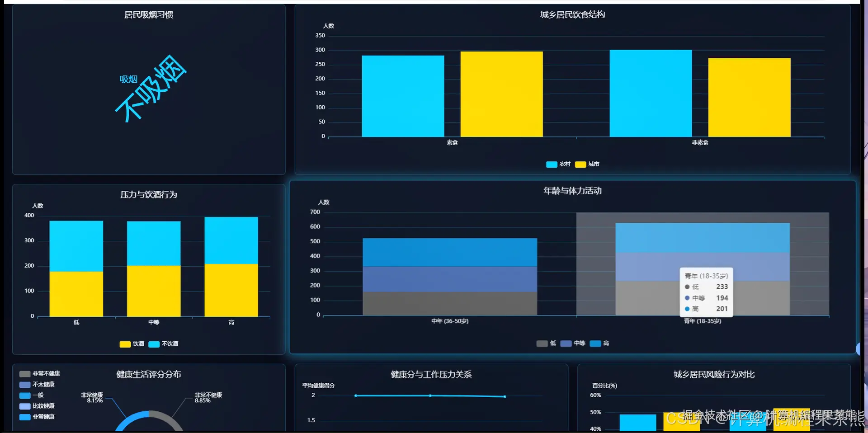Image resolution: width=868 pixels, height=433 pixels.
Task: Click the 非常健康 8.15% pie label
Action: 92,398
